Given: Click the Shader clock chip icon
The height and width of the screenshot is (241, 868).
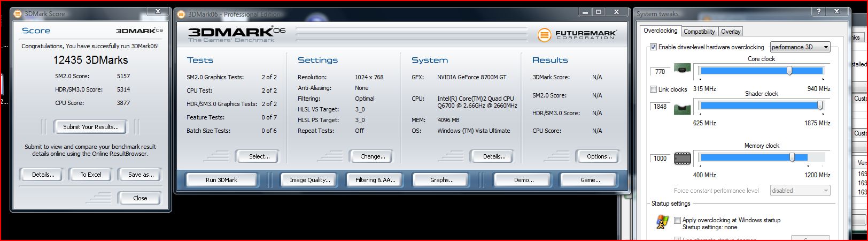Looking at the screenshot, I should click(x=681, y=109).
